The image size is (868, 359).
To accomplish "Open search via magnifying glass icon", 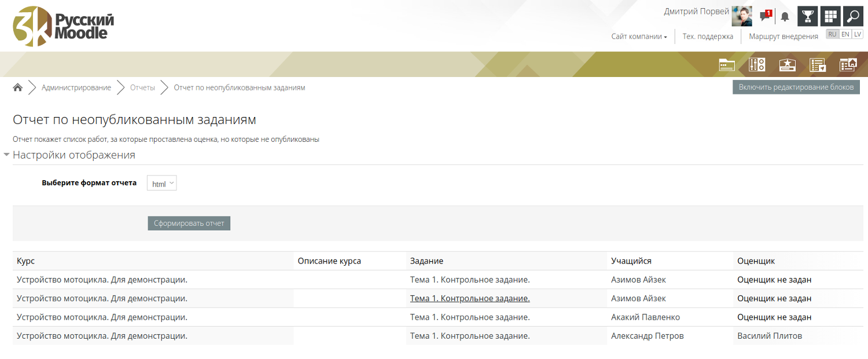I will [x=853, y=16].
